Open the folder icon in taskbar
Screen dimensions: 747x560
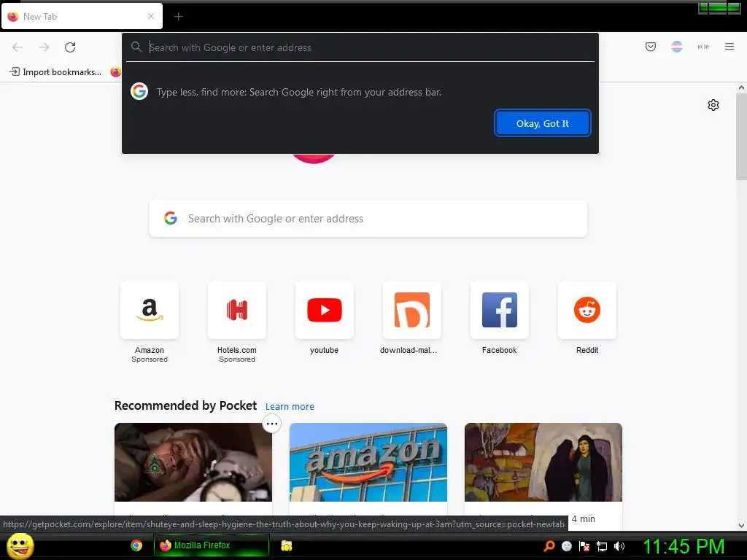(x=286, y=545)
